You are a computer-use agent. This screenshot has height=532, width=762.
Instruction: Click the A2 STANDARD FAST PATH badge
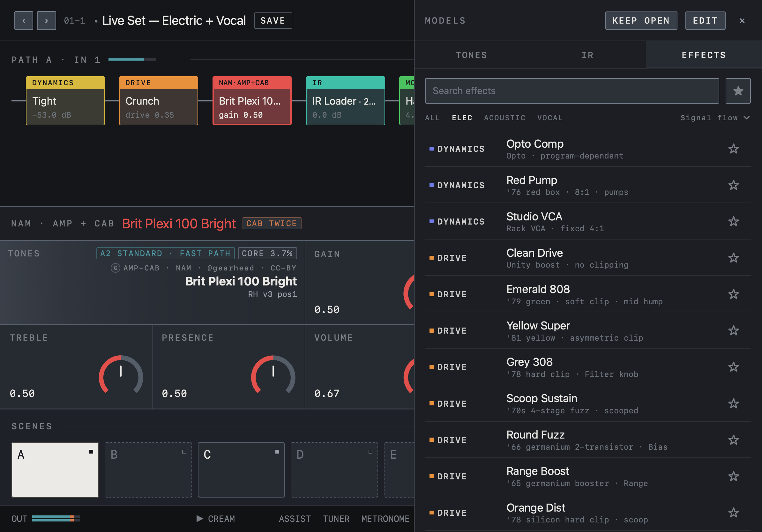pyautogui.click(x=165, y=253)
